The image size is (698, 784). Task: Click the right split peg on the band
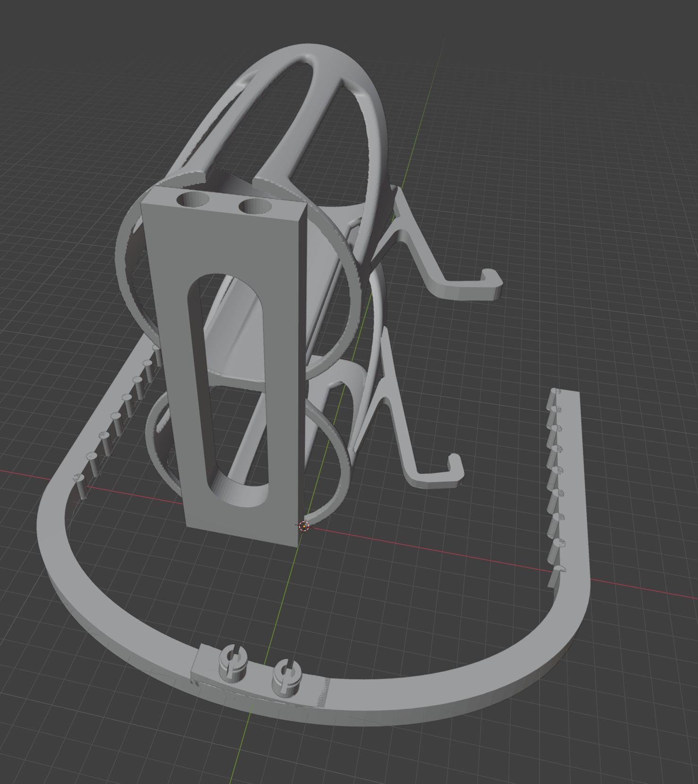(286, 677)
